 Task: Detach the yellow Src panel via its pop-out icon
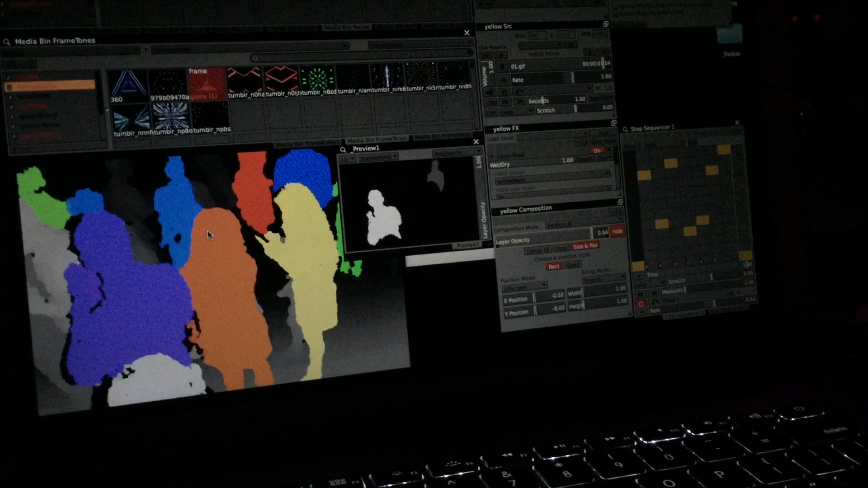[x=605, y=24]
